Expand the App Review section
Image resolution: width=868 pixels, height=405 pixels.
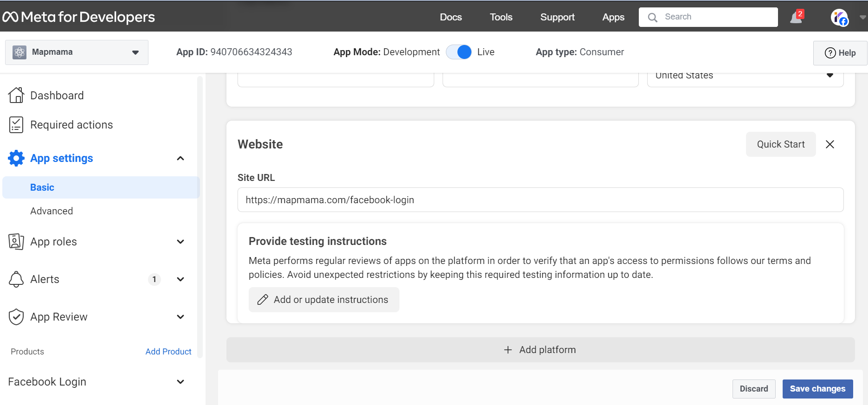(180, 317)
